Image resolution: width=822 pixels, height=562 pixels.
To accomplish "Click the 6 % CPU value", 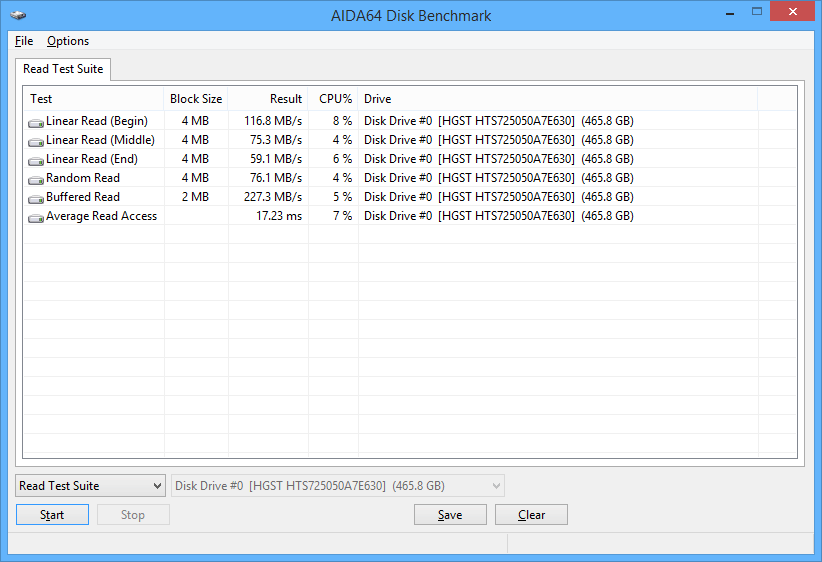I will coord(342,159).
